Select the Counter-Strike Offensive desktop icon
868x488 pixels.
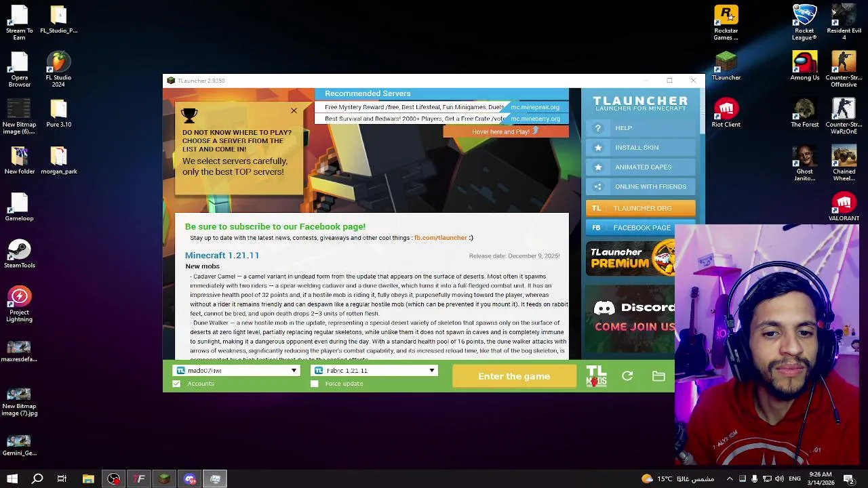tap(844, 70)
